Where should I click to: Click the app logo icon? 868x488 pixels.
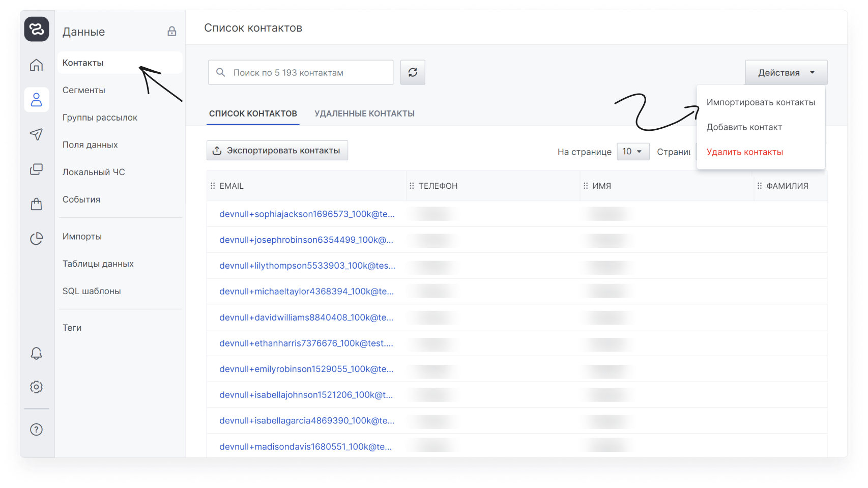pos(37,29)
